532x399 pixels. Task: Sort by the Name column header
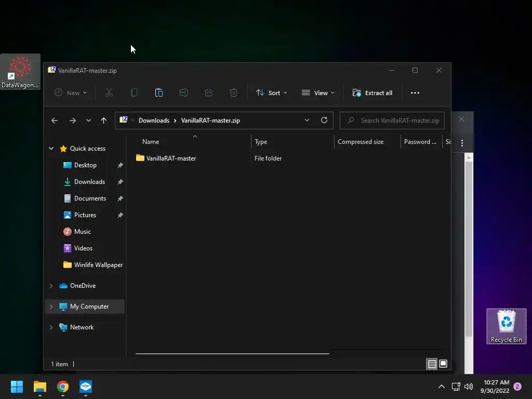click(x=151, y=142)
